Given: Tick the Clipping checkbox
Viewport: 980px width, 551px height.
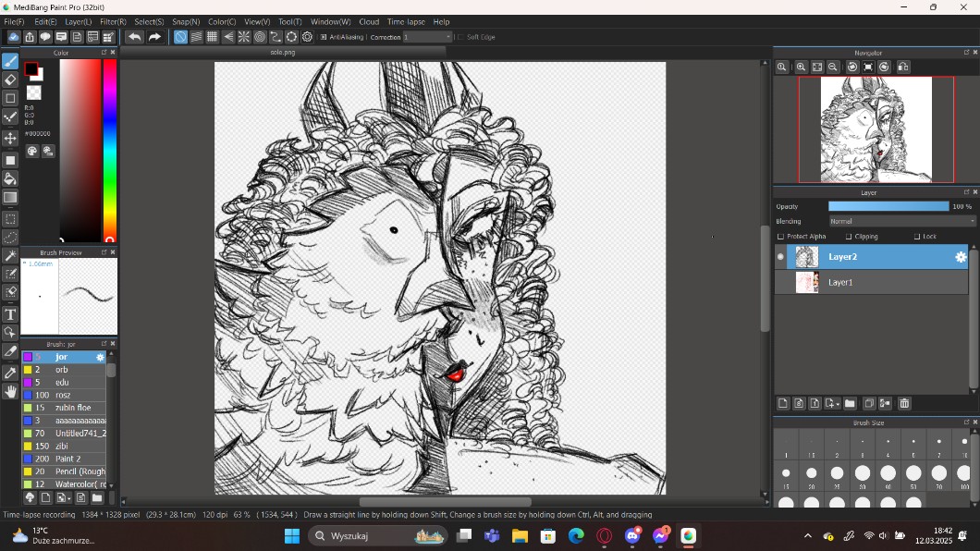Looking at the screenshot, I should (849, 237).
